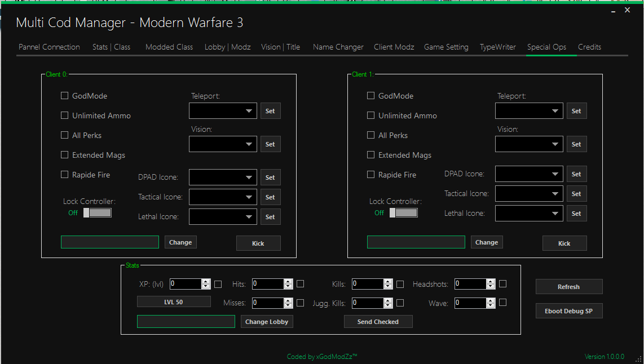
Task: Check the box next to XP (lvl)
Action: 218,284
